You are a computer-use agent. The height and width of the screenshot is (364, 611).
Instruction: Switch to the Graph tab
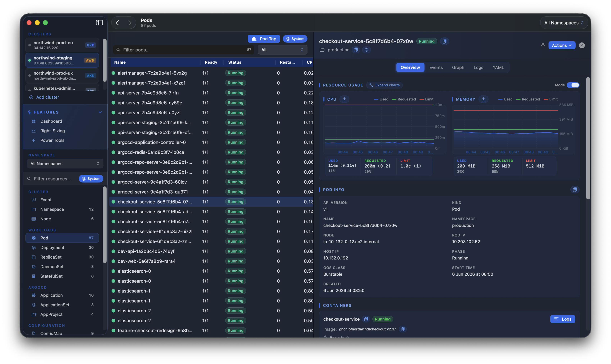click(x=458, y=68)
